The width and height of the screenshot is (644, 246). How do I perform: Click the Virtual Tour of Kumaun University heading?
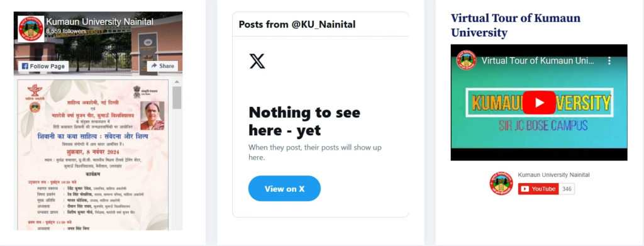click(x=516, y=25)
